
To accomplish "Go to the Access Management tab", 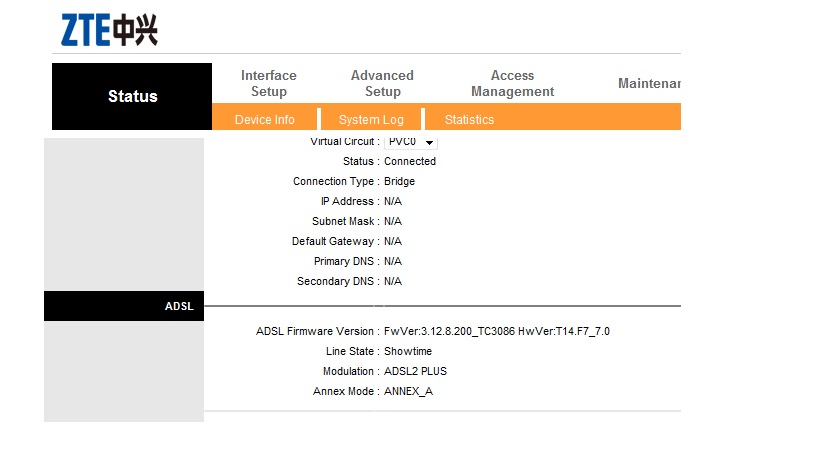I will pyautogui.click(x=512, y=84).
